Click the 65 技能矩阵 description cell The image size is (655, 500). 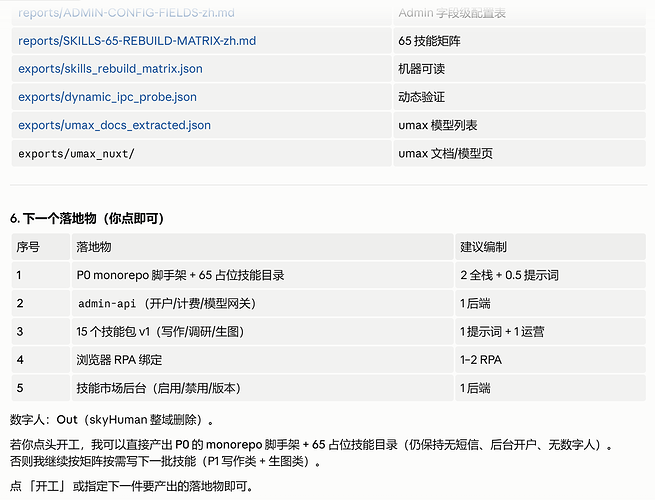point(520,41)
